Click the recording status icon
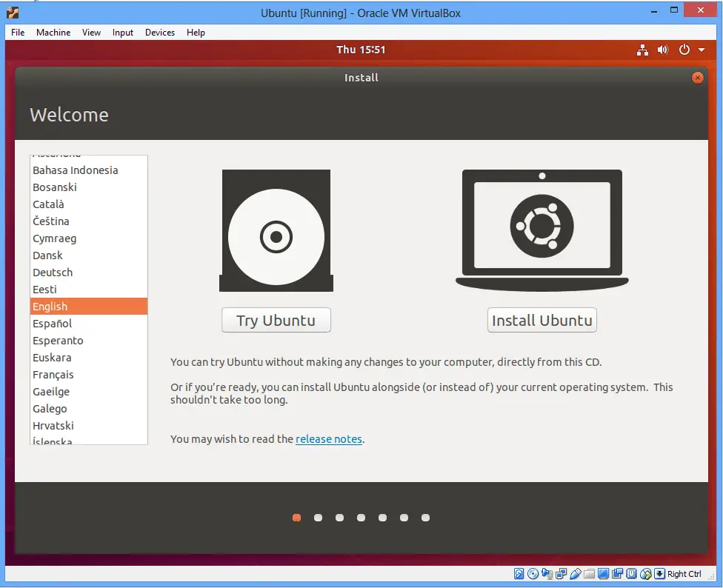723x588 pixels. click(x=617, y=574)
